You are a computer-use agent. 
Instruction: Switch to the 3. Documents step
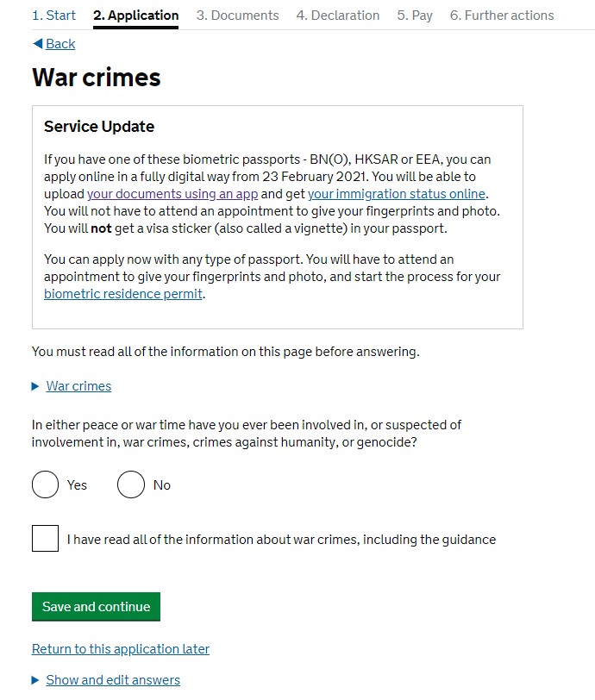coord(237,16)
